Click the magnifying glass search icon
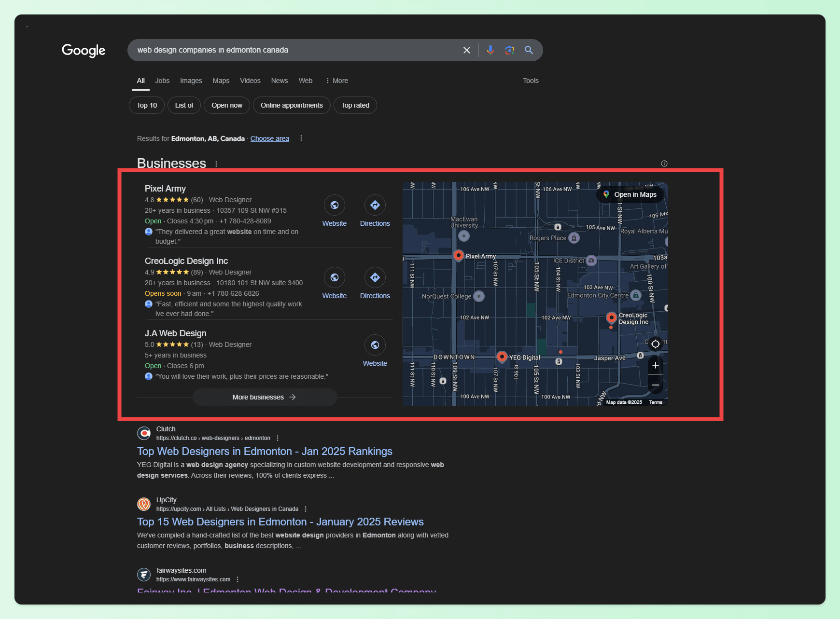Viewport: 840px width, 619px height. 529,50
